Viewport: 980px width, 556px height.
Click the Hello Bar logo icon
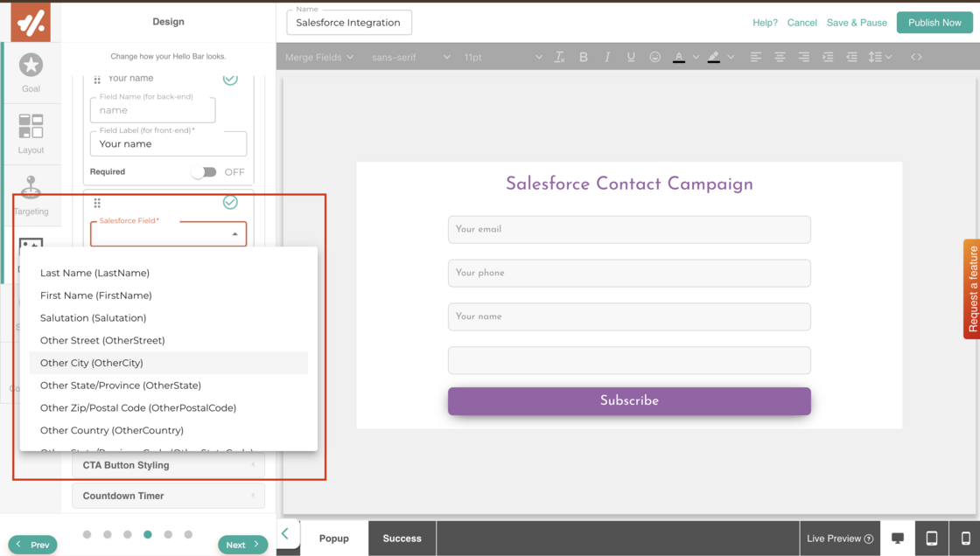click(x=31, y=23)
